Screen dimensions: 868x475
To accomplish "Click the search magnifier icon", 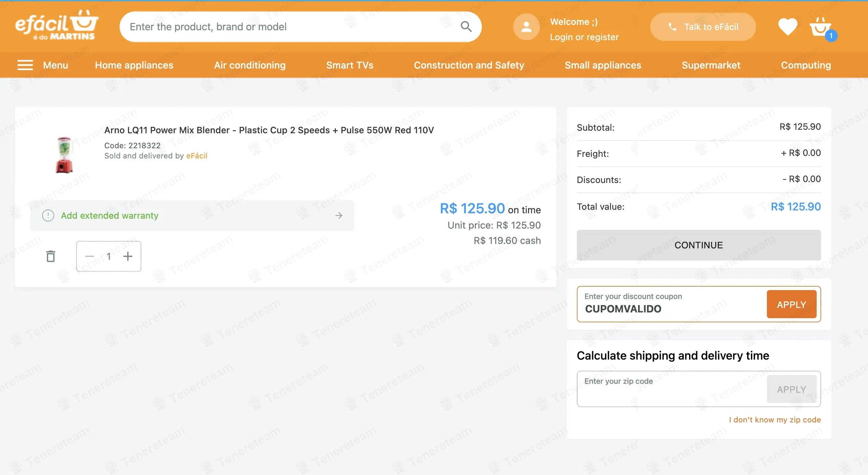I will pos(466,26).
